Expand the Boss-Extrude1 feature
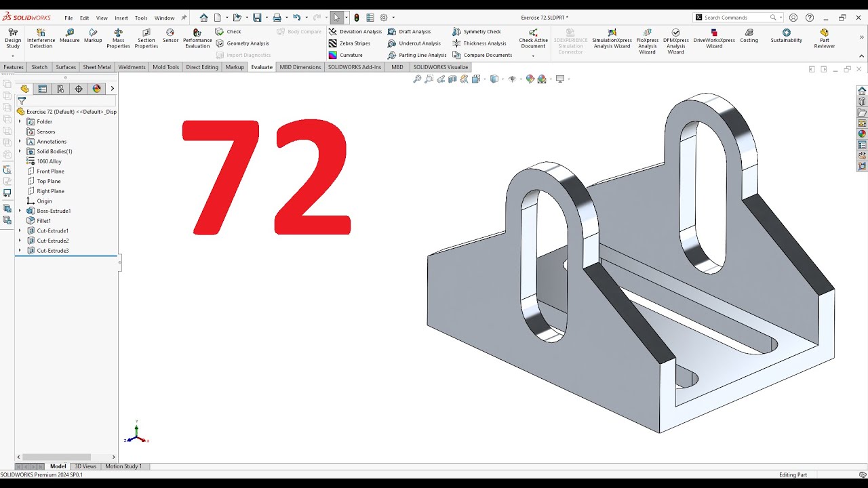This screenshot has height=488, width=868. [x=20, y=211]
